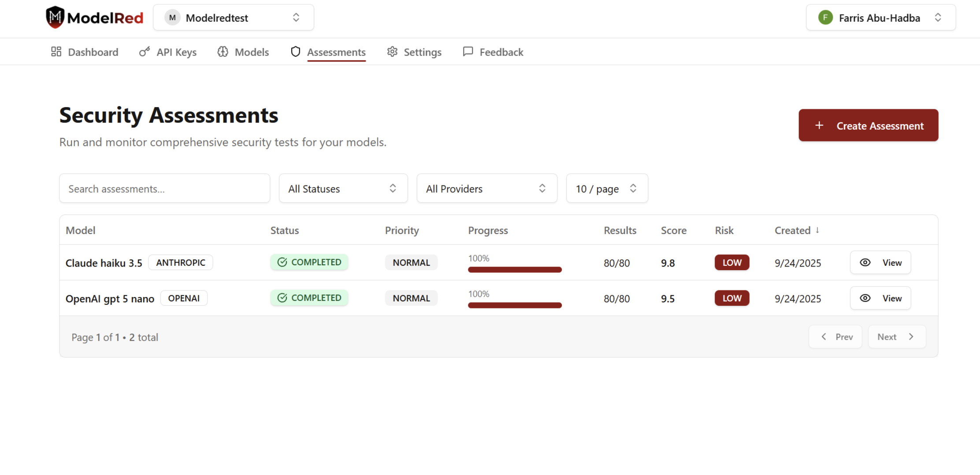Click the ModelRed shield logo
This screenshot has height=475, width=980.
tap(55, 17)
